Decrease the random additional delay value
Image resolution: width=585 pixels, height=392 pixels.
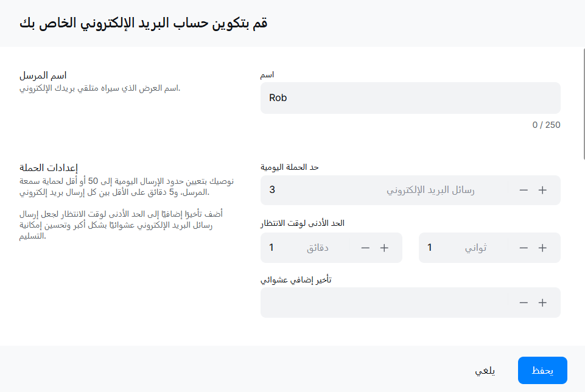click(524, 303)
